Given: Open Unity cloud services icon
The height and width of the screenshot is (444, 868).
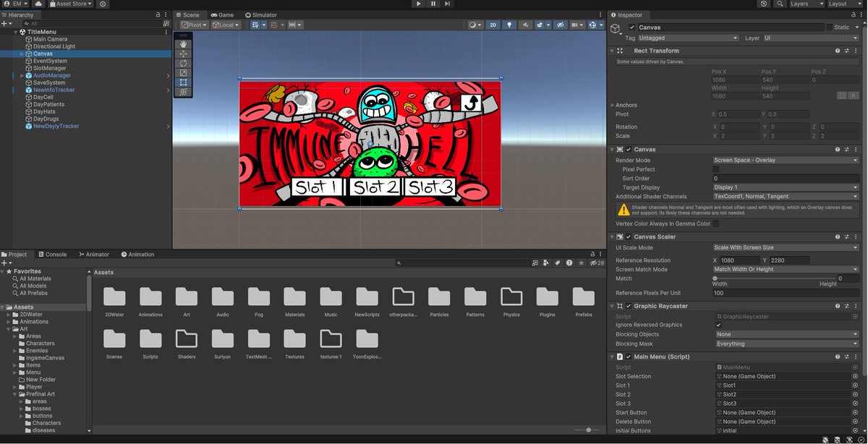Looking at the screenshot, I should 38,4.
